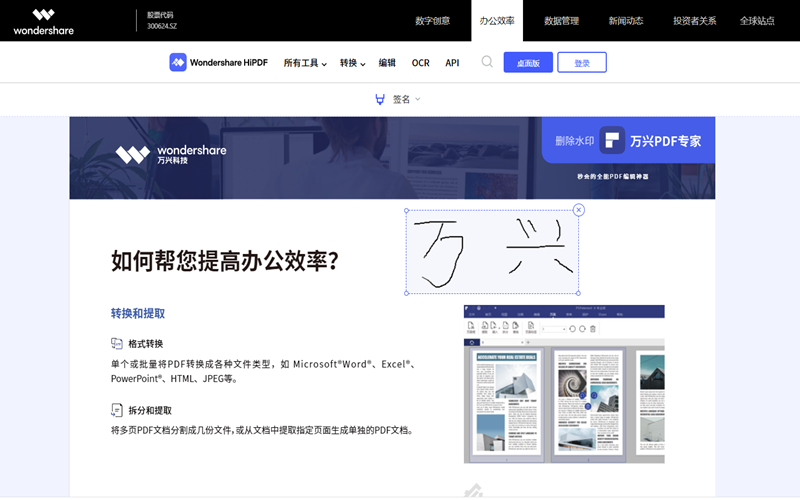The width and height of the screenshot is (800, 500).
Task: Click the signature box's bottom-right corner handle
Action: point(578,293)
